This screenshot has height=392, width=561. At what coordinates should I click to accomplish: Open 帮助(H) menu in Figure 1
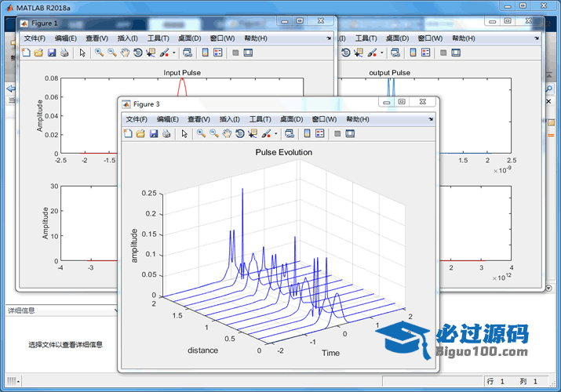click(x=256, y=38)
